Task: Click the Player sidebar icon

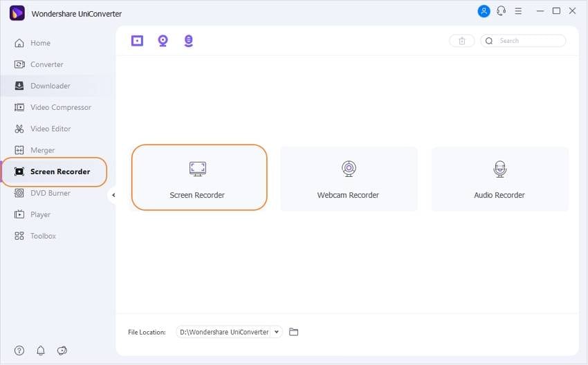Action: [x=19, y=214]
